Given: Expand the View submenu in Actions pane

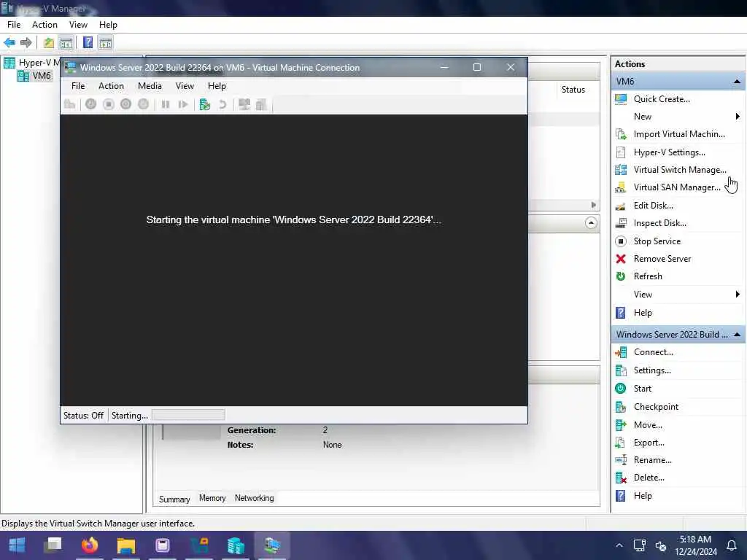Looking at the screenshot, I should 738,295.
